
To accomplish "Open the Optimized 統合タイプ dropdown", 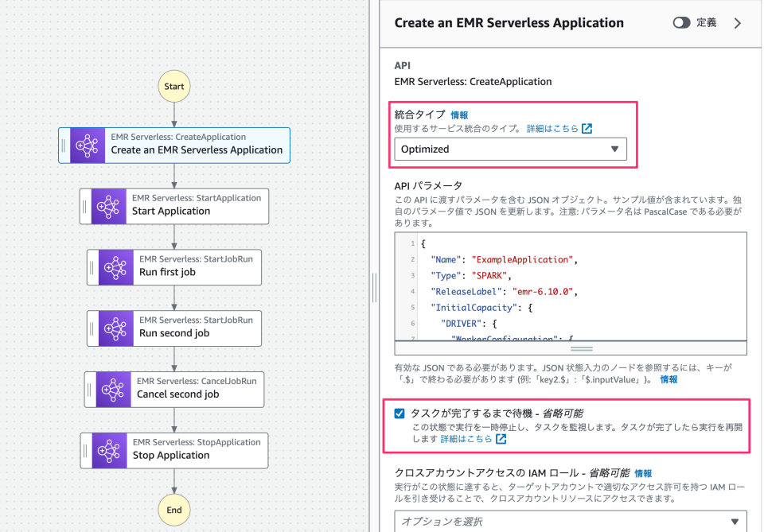I will [510, 148].
